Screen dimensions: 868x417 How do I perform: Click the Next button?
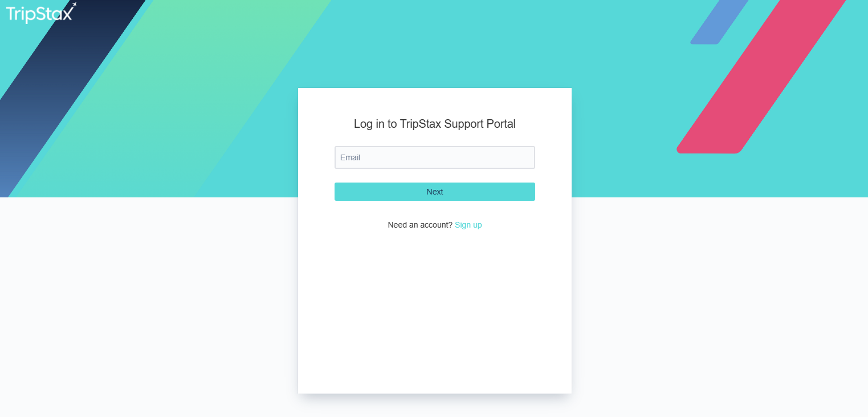[x=434, y=192]
